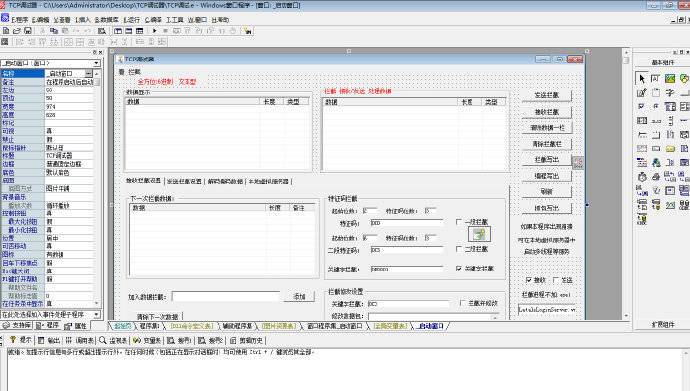Click the form designer vertical scrollbar up arrow
The height and width of the screenshot is (391, 690).
tap(626, 52)
